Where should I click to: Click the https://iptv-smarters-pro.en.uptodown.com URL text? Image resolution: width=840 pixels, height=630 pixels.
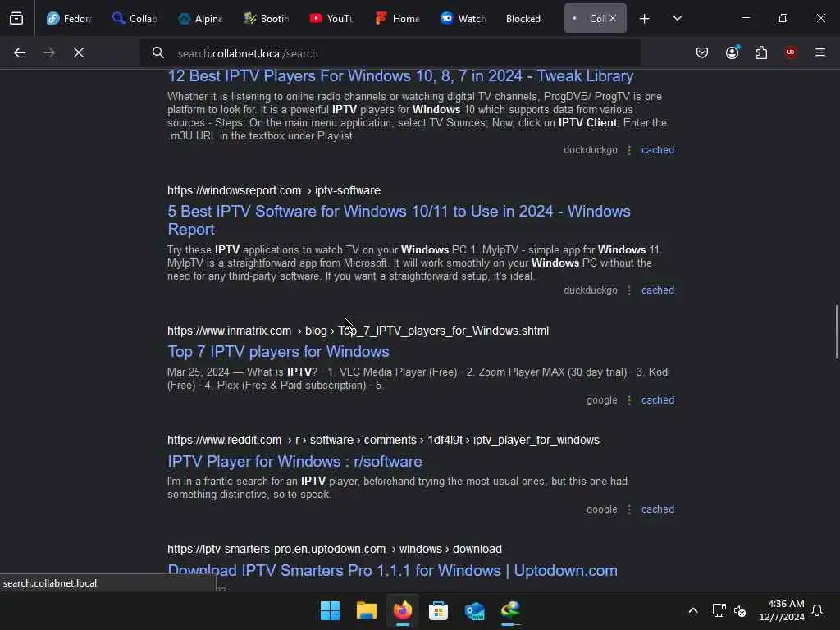point(276,549)
